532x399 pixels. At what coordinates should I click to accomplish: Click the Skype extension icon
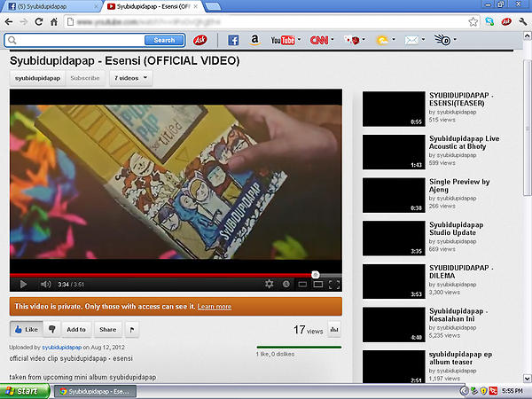click(x=489, y=22)
